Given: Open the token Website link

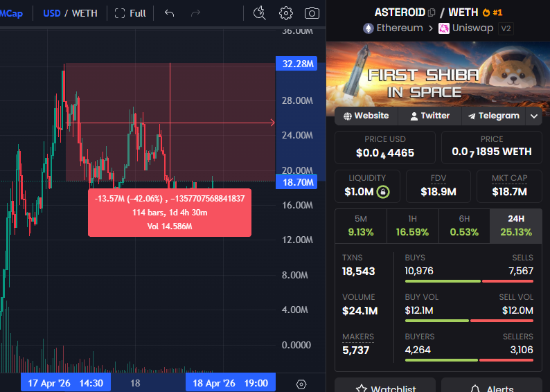Looking at the screenshot, I should click(x=366, y=116).
